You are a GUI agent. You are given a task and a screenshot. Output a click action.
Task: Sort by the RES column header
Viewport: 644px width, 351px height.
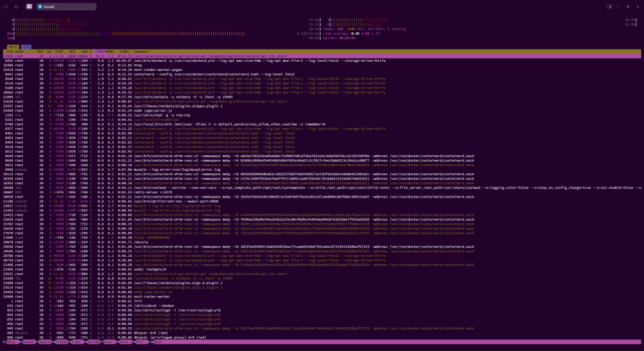[72, 52]
